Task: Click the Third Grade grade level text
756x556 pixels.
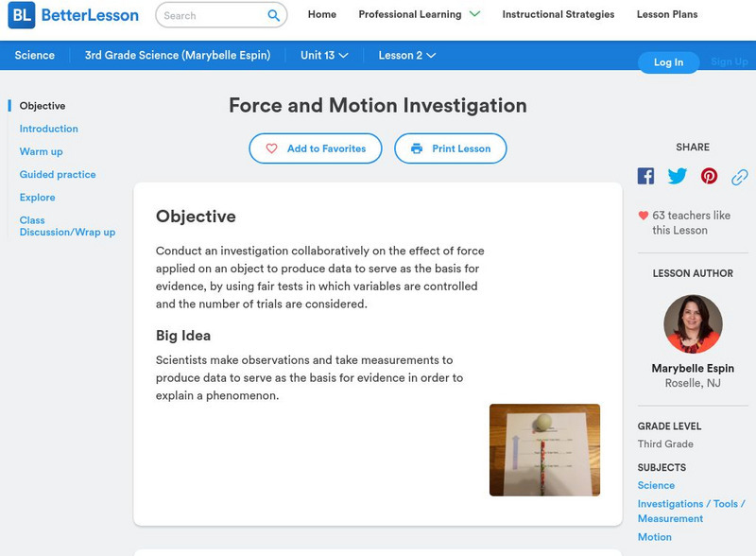Action: tap(665, 444)
